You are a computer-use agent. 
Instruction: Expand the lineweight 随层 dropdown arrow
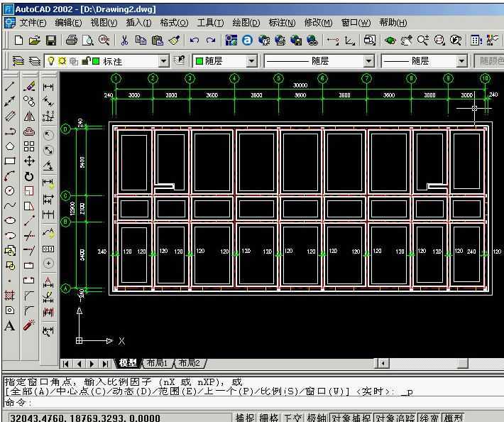coord(461,61)
